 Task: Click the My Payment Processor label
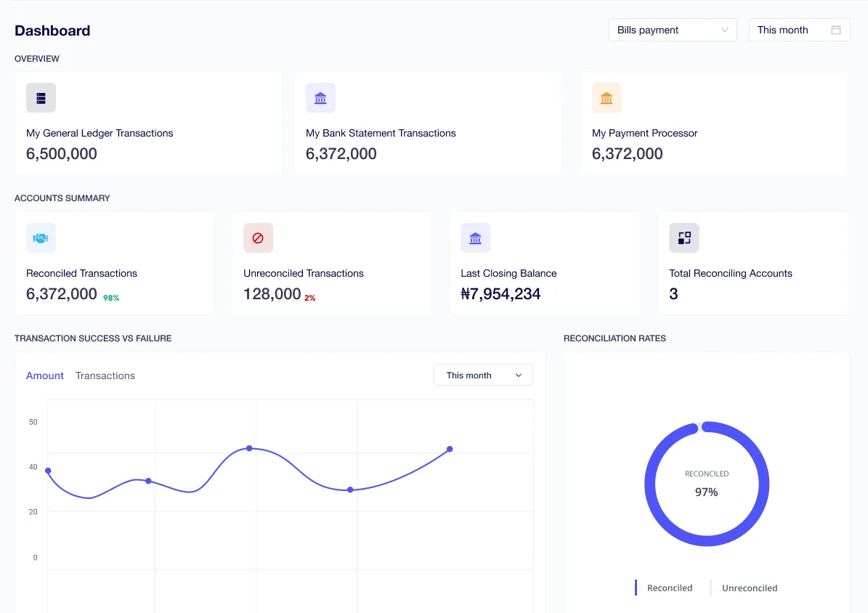tap(644, 133)
